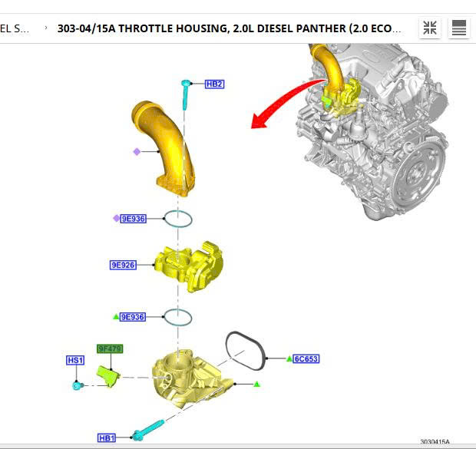Click 9E936 label with purple diamond
Image resolution: width=476 pixels, height=449 pixels.
tap(132, 219)
